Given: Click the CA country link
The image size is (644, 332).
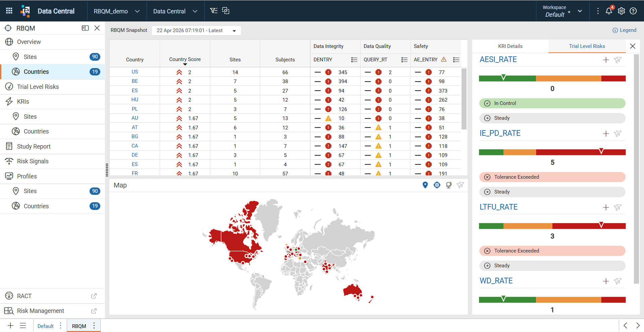Looking at the screenshot, I should pos(135,146).
